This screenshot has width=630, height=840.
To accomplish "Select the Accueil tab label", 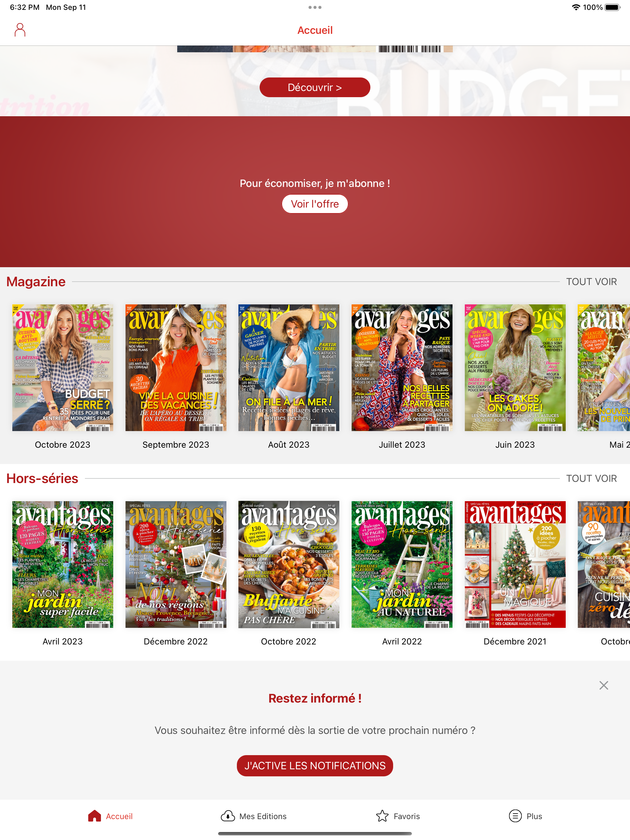I will tap(119, 816).
